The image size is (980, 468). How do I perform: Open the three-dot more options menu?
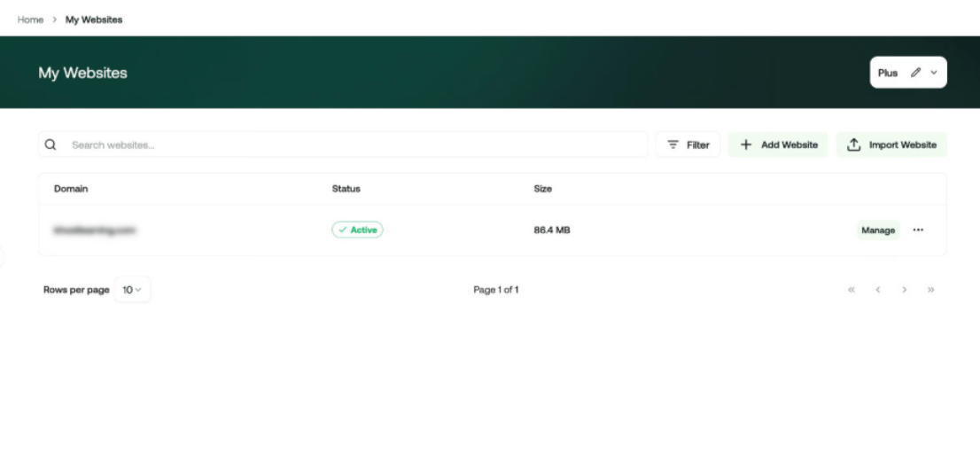click(x=918, y=230)
